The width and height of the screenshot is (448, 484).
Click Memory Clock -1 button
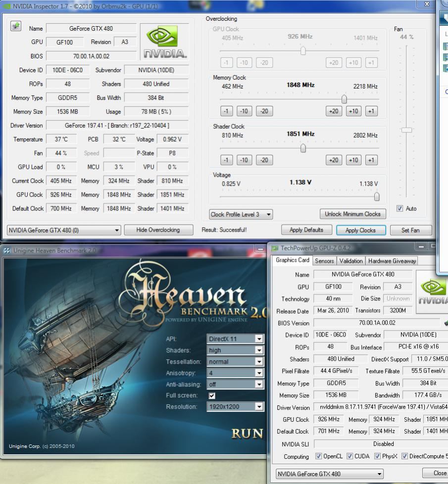226,111
